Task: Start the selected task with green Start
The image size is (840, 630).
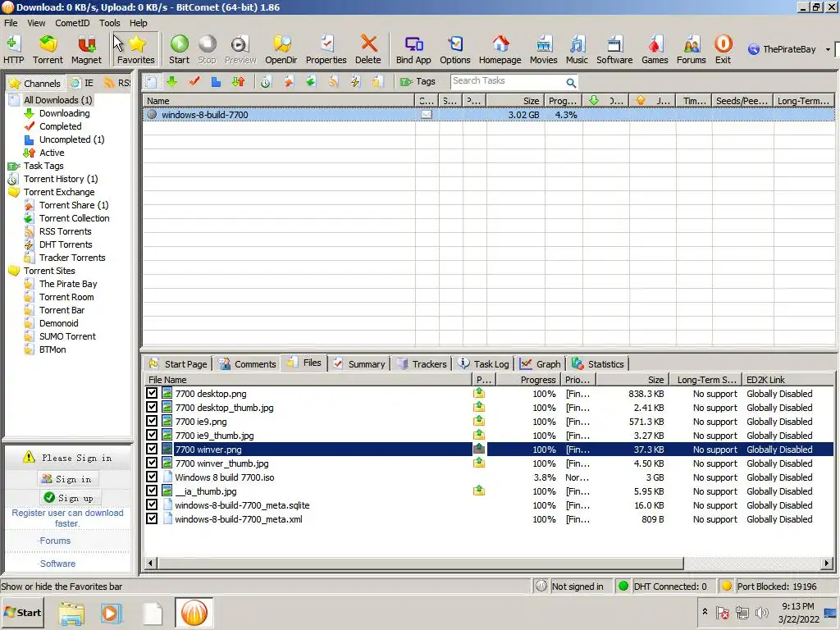Action: click(180, 49)
